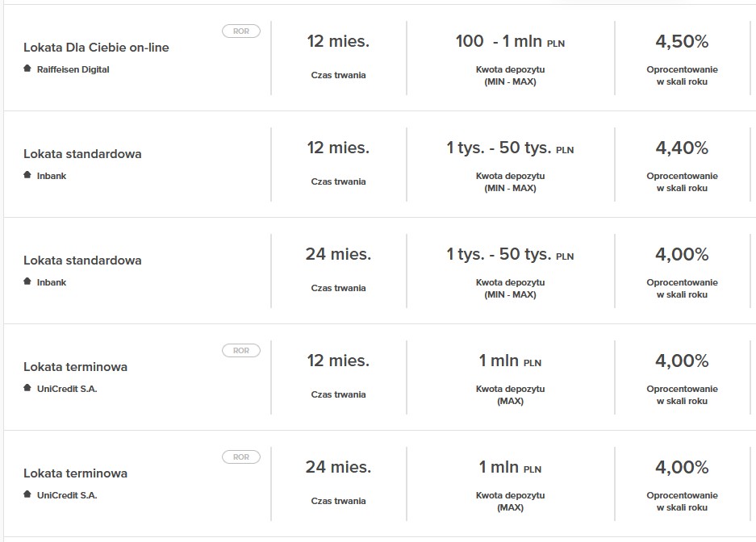Open the 12-month Lokata standardowa title

82,154
